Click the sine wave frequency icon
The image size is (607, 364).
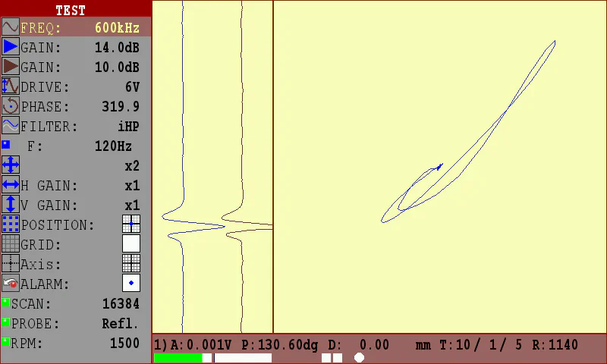[x=10, y=27]
